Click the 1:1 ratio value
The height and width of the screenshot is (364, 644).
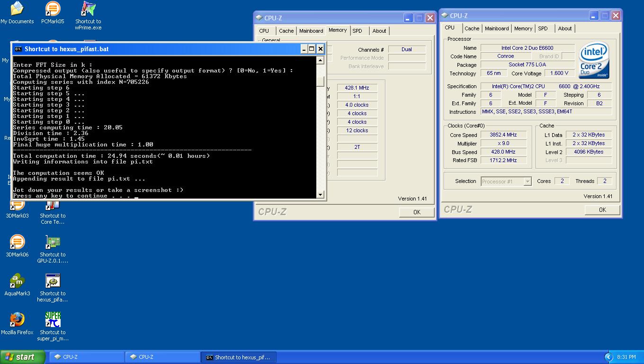point(357,96)
